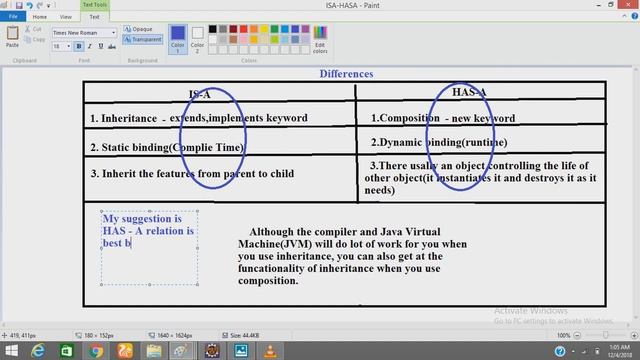Viewport: 640px width, 360px height.
Task: Toggle Bold formatting
Action: [79, 47]
